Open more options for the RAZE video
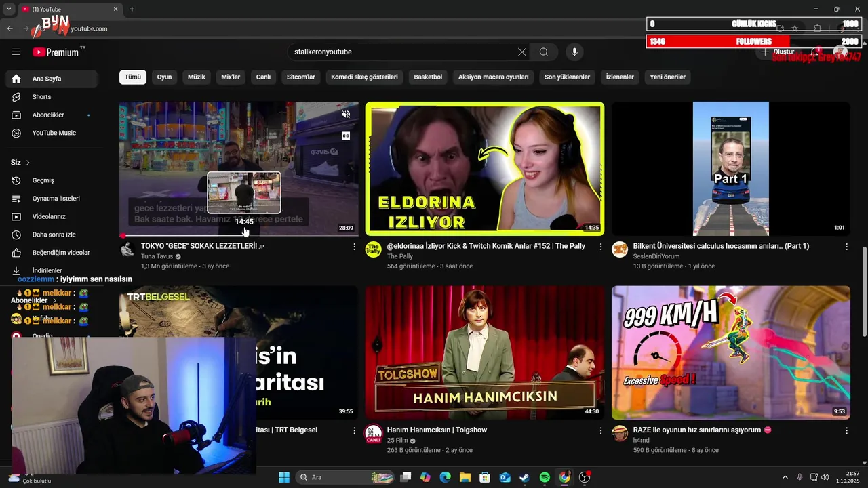868x488 pixels. pos(846,430)
